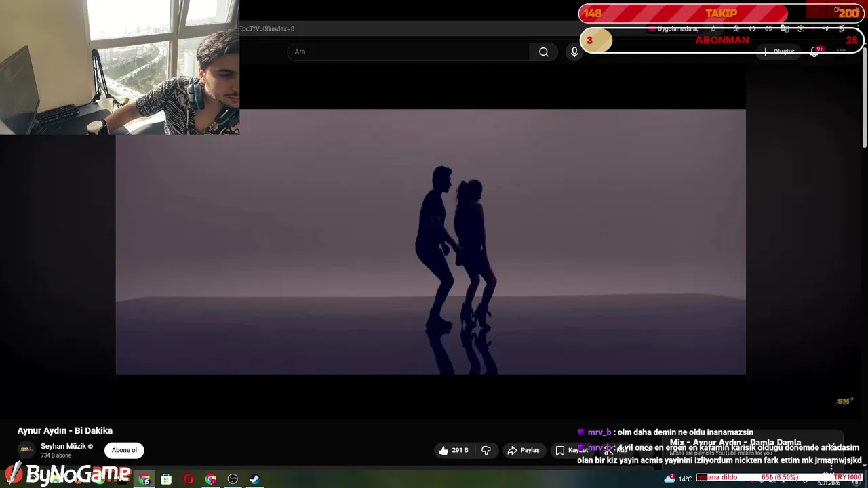Click the music video player area
The height and width of the screenshot is (488, 868).
[431, 242]
